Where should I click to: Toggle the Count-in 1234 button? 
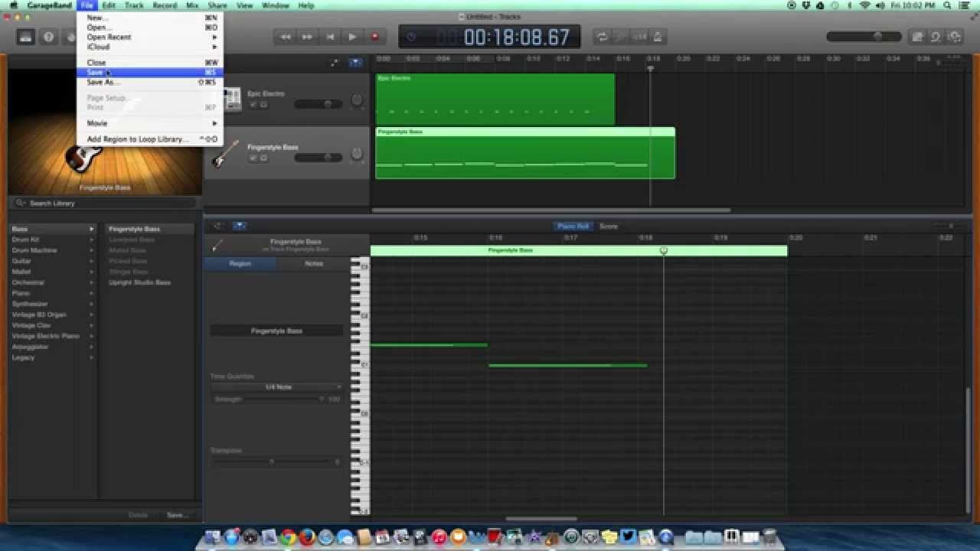[x=639, y=36]
